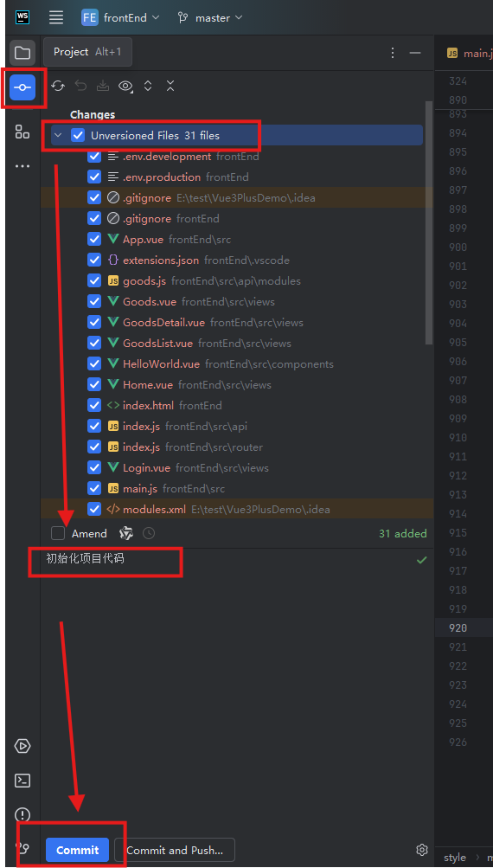Open the main hamburger menu
493x868 pixels.
point(56,17)
